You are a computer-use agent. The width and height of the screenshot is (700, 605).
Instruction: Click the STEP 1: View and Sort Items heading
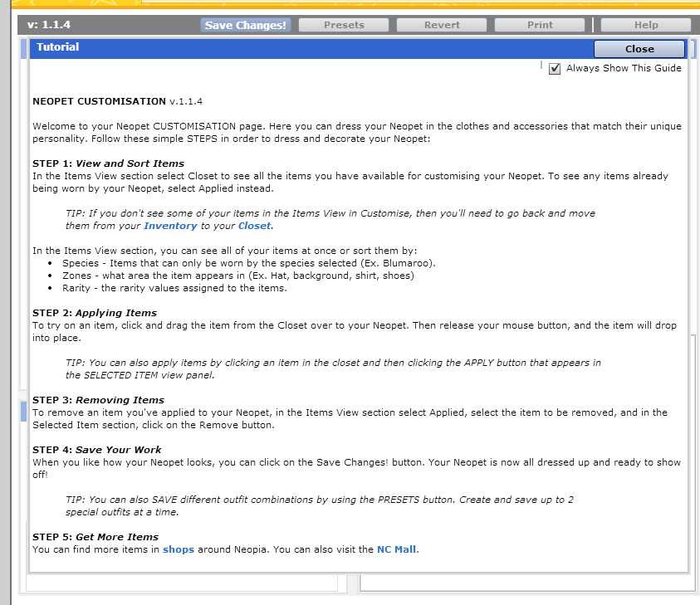point(108,163)
